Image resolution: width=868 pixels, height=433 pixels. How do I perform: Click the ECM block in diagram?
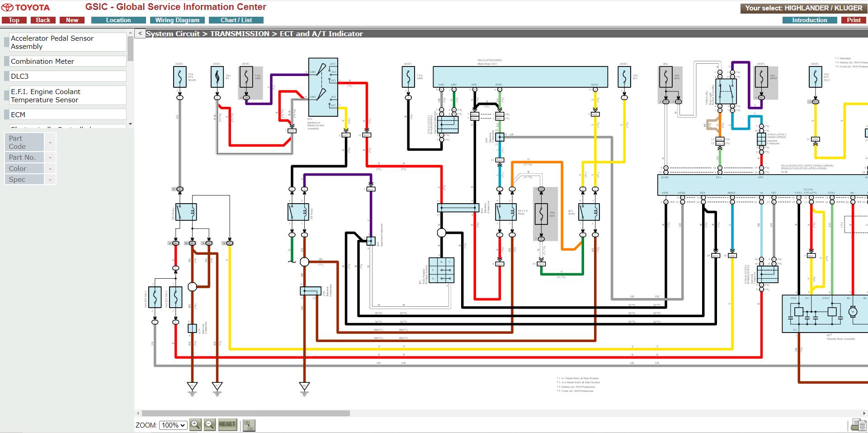[x=763, y=186]
